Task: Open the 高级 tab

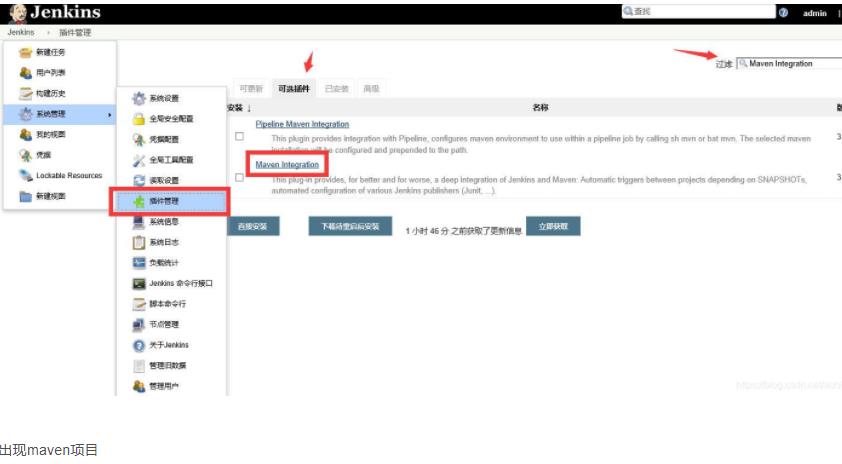Action: 371,89
